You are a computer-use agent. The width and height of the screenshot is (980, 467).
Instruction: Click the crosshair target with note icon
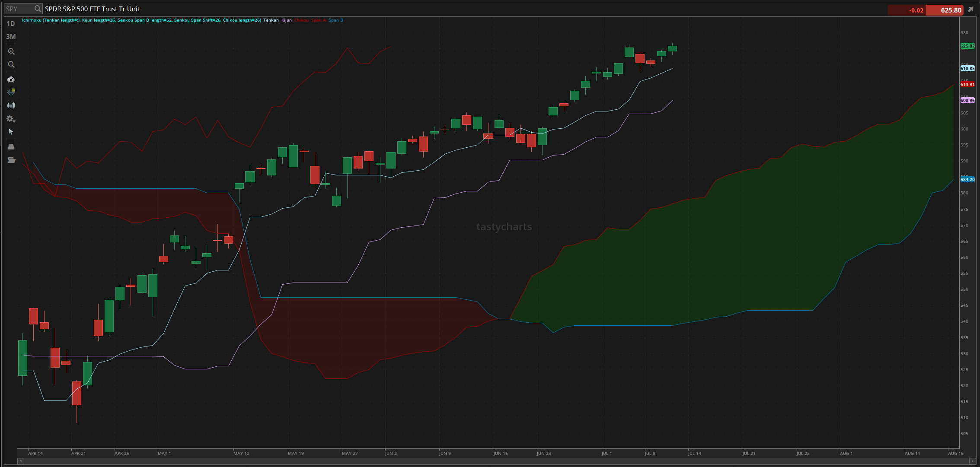click(11, 92)
